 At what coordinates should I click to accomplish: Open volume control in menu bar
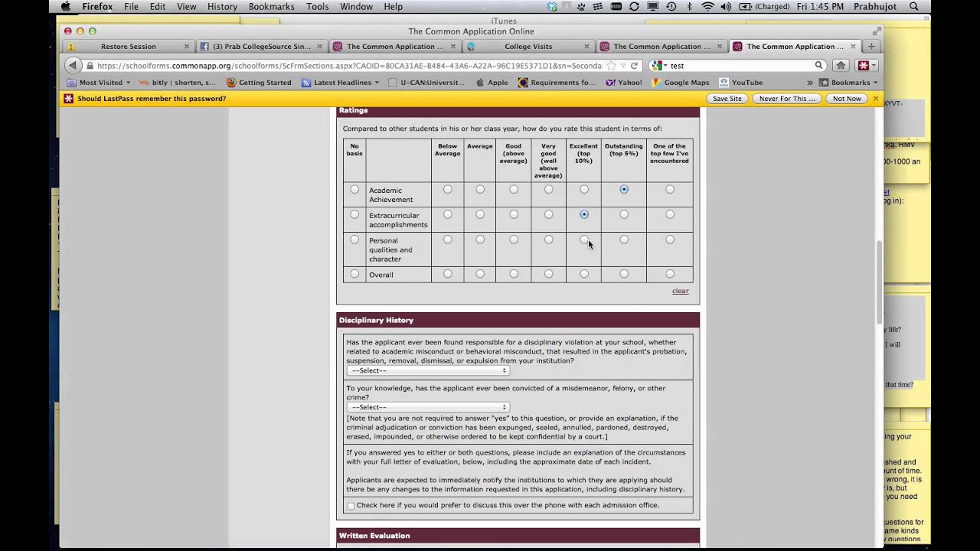pos(725,7)
